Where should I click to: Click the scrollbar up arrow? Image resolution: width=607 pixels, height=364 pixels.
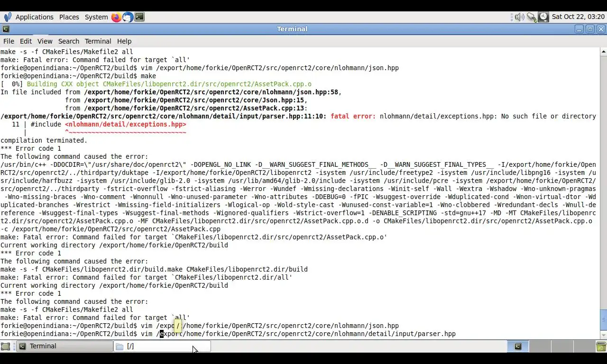(x=603, y=51)
